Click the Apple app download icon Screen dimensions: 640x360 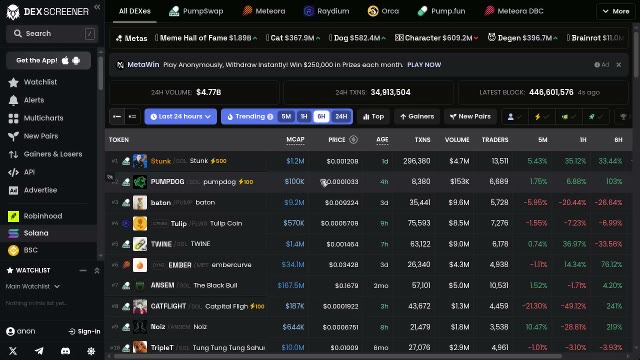pos(65,60)
